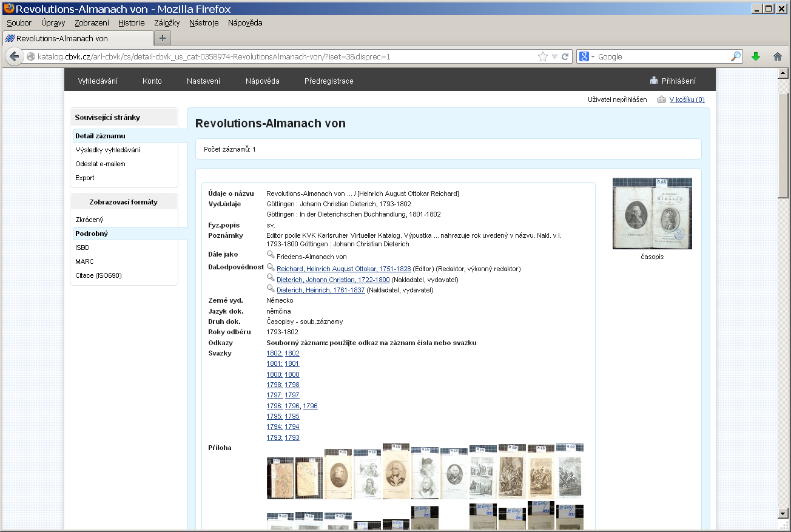Click the last Příloha thumbnail in first row
Screen dimensions: 791x532
570,471
